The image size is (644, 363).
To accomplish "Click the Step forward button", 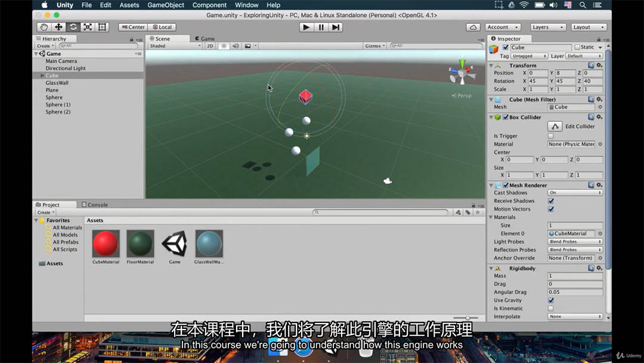I will click(336, 27).
